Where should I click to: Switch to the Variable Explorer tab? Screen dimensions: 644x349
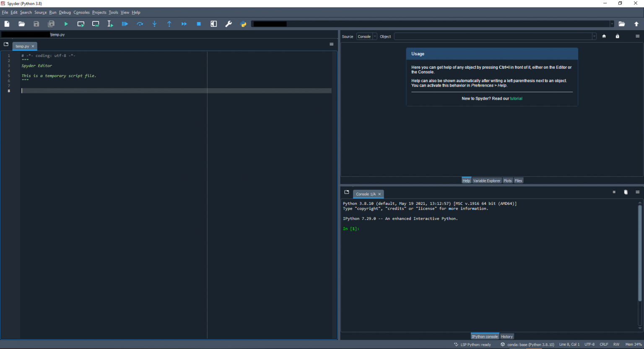[486, 181]
